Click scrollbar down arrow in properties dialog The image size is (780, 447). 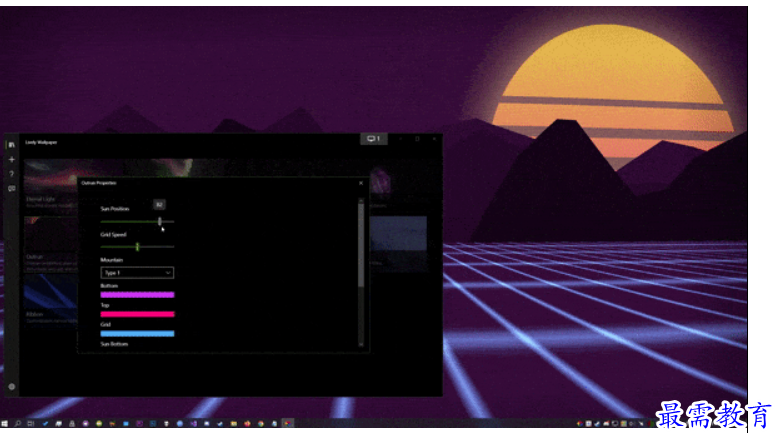[x=361, y=344]
